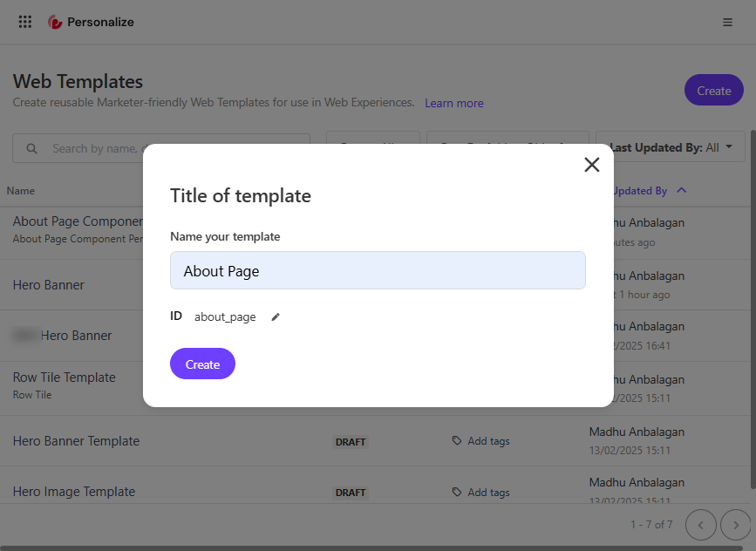The height and width of the screenshot is (551, 756).
Task: Click the search magnifier icon
Action: (x=32, y=148)
